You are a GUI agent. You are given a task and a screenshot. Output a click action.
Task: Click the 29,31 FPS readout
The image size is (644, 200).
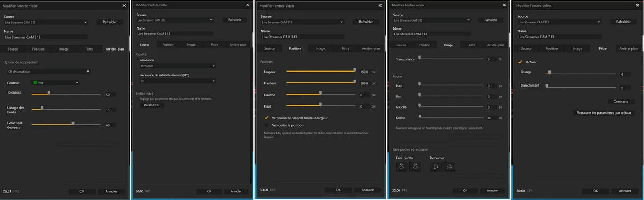(11, 191)
